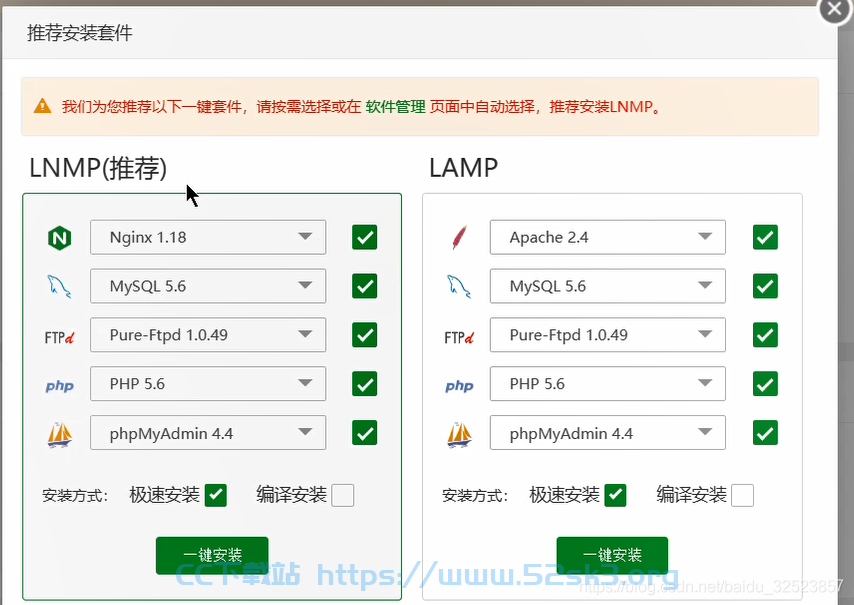Click the MySQL dolphin icon in LAMP

459,286
